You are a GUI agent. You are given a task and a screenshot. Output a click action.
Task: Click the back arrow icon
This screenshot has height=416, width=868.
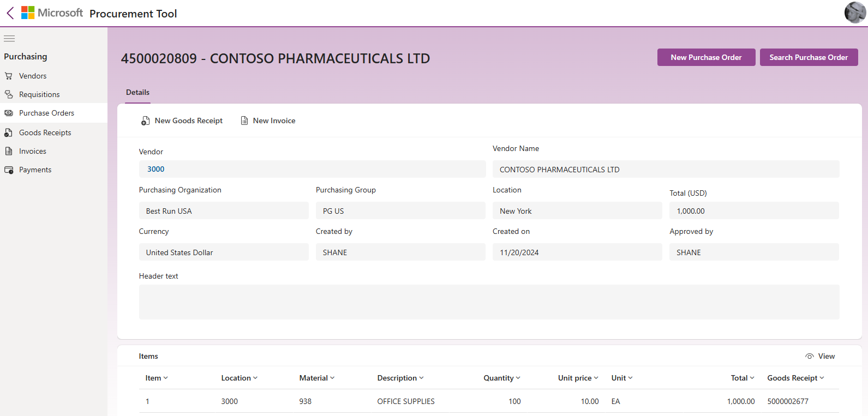click(x=10, y=13)
